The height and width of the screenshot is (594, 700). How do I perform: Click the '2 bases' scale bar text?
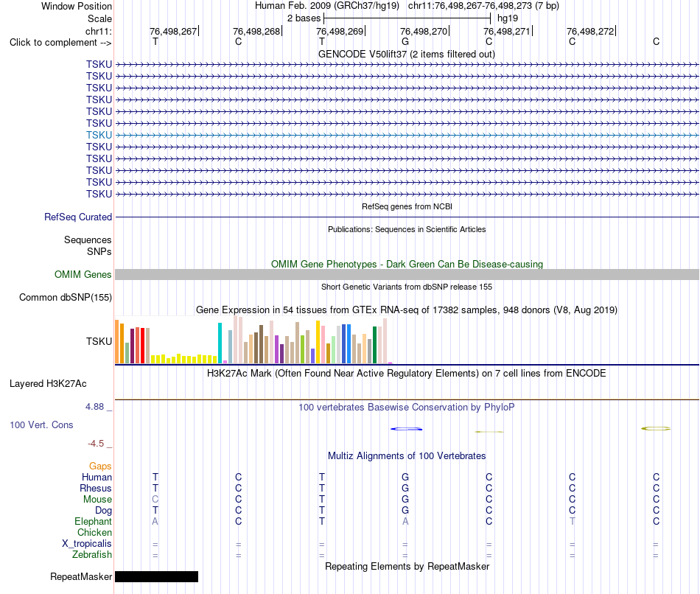(304, 18)
